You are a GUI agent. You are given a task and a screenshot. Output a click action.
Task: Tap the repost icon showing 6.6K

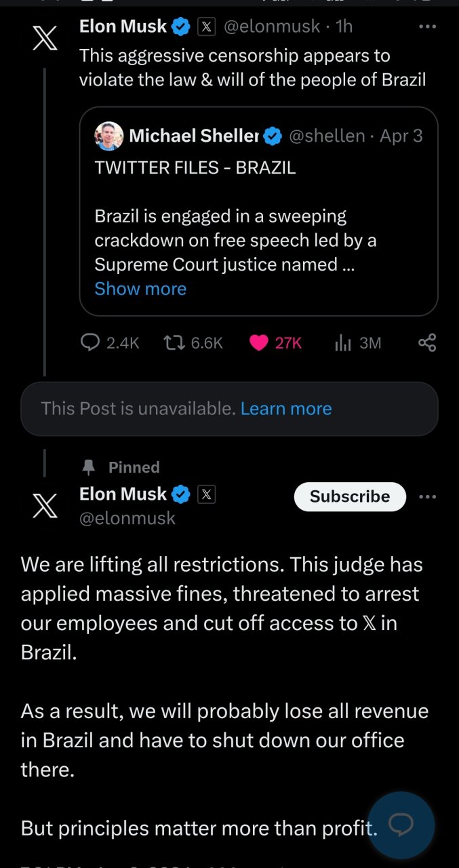pos(172,343)
